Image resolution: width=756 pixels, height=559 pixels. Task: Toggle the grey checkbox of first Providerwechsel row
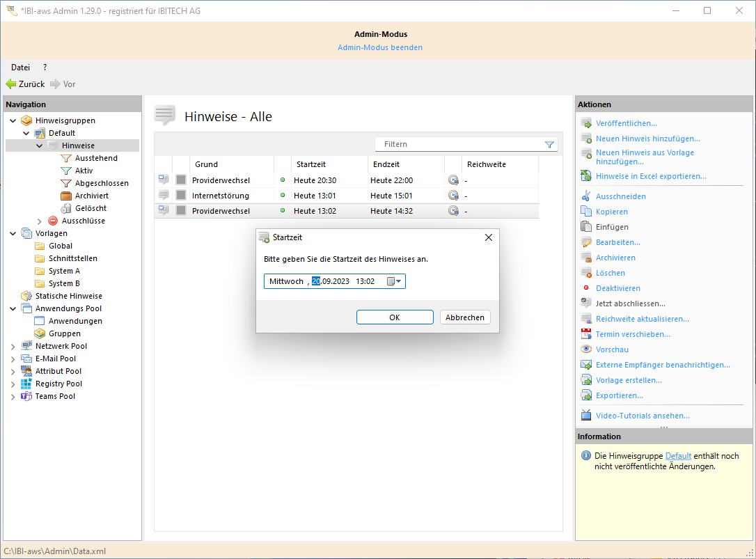(181, 180)
